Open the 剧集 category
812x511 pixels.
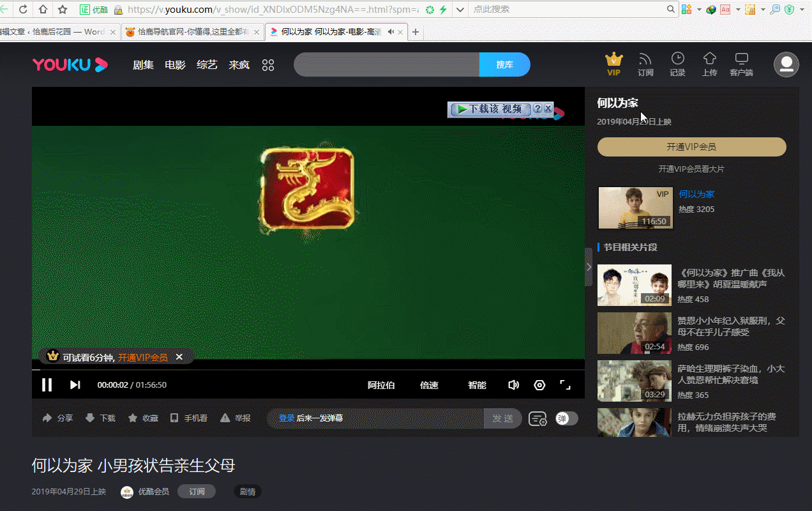click(x=143, y=65)
